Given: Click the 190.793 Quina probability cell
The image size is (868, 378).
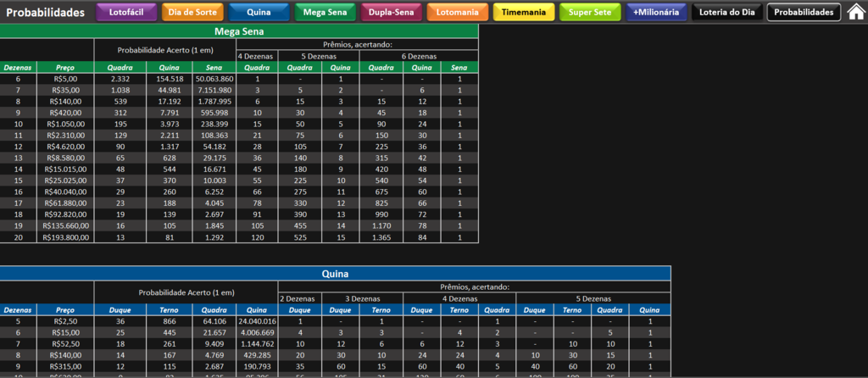Looking at the screenshot, I should pos(257,366).
